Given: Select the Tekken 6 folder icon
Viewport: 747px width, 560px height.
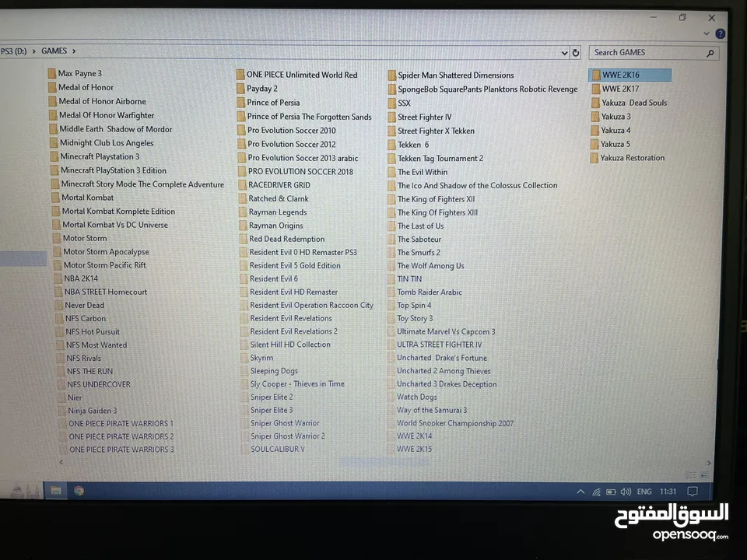Looking at the screenshot, I should 391,145.
